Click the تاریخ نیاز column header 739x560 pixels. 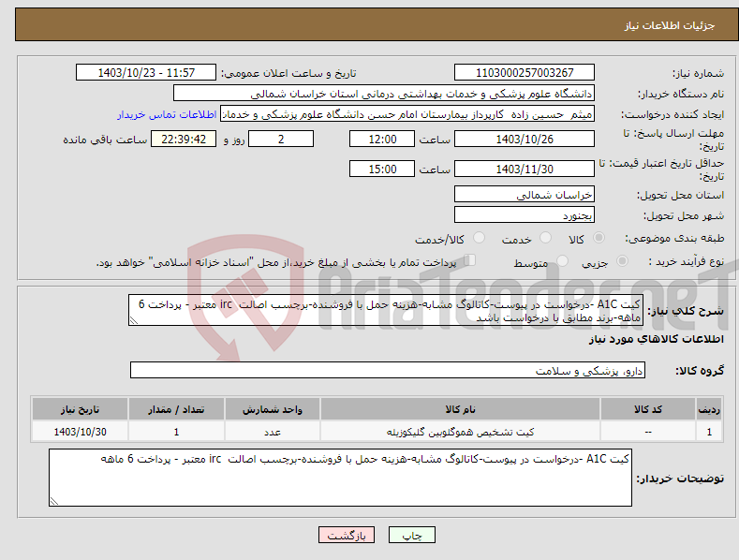(x=81, y=409)
